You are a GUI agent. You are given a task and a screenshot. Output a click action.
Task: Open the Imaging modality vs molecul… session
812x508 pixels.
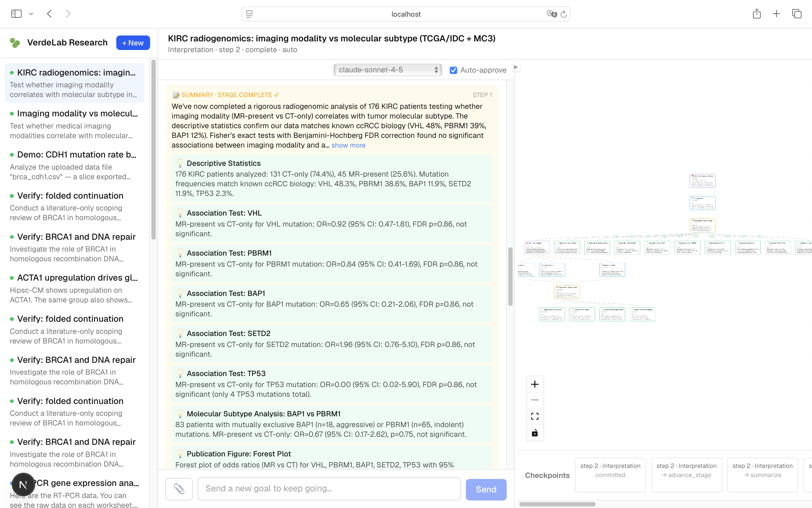(x=74, y=124)
